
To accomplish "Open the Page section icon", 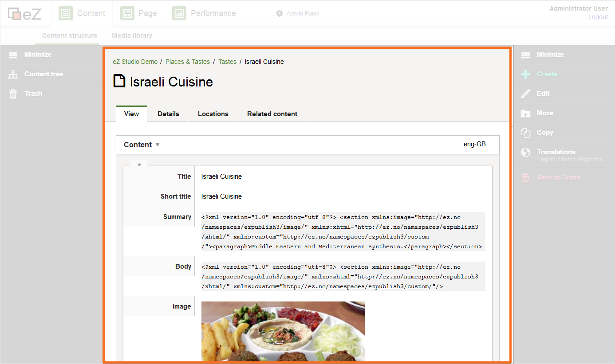I will pyautogui.click(x=127, y=13).
